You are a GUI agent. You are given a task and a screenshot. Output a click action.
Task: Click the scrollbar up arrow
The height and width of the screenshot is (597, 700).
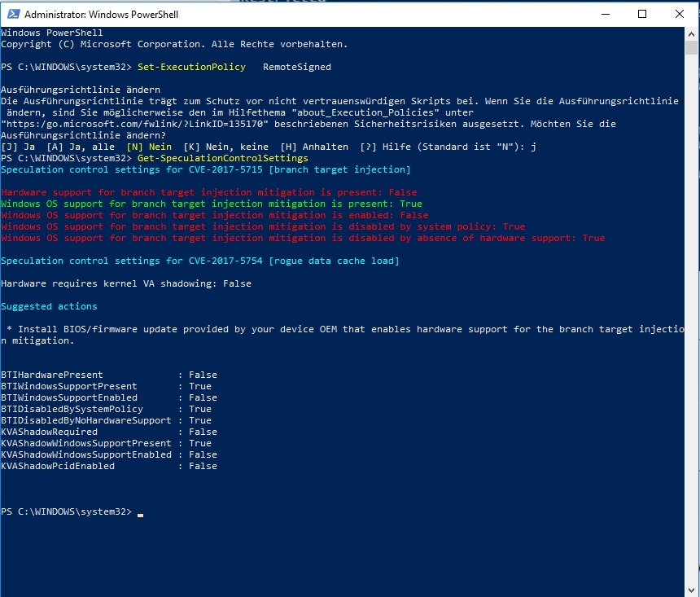[x=692, y=34]
